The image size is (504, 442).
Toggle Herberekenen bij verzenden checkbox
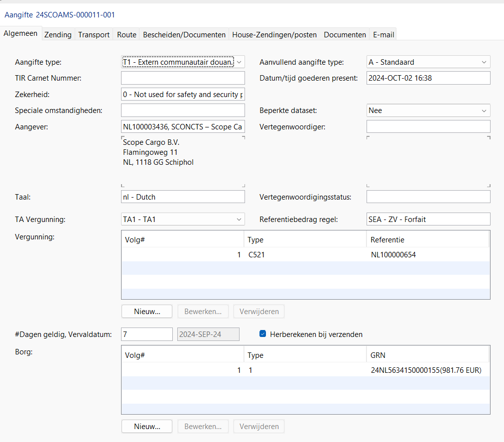[x=263, y=334]
